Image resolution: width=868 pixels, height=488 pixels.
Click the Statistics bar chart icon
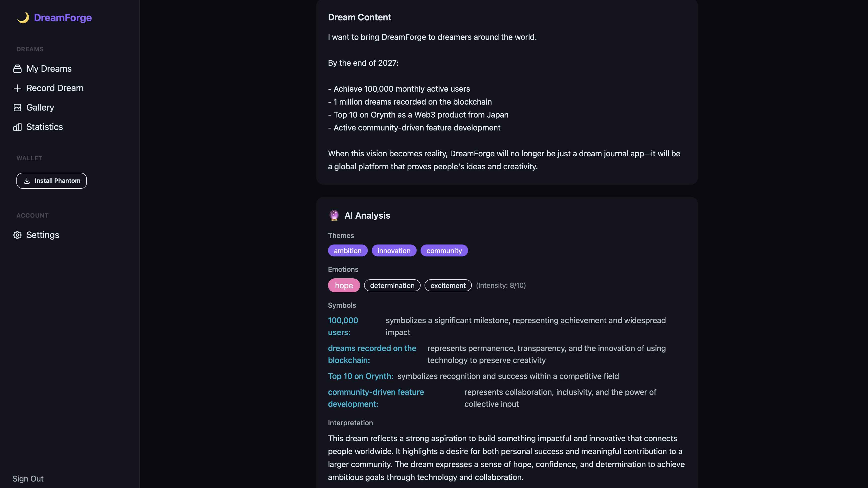pyautogui.click(x=17, y=127)
